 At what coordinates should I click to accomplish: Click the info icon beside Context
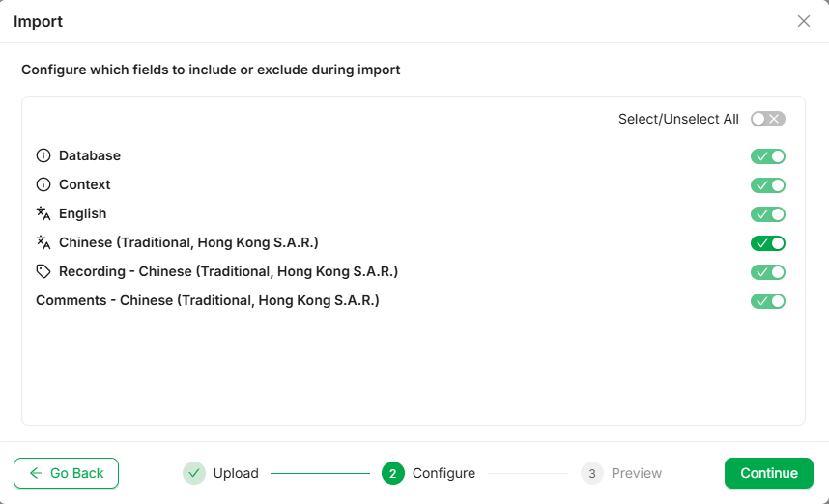(x=43, y=184)
